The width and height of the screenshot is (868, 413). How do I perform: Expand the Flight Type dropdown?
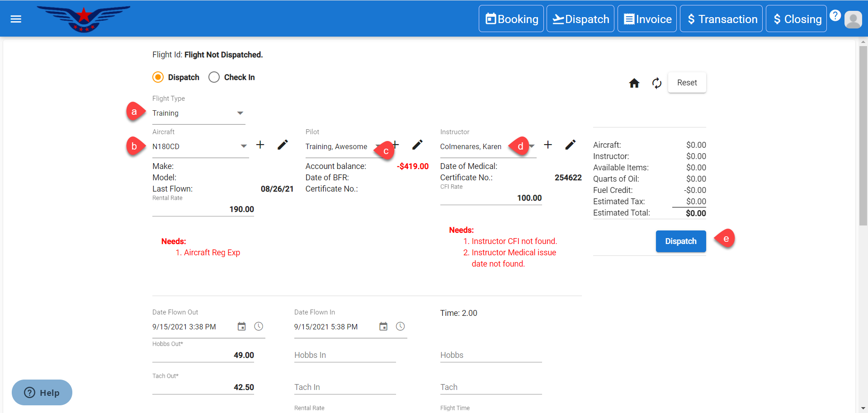pyautogui.click(x=240, y=113)
